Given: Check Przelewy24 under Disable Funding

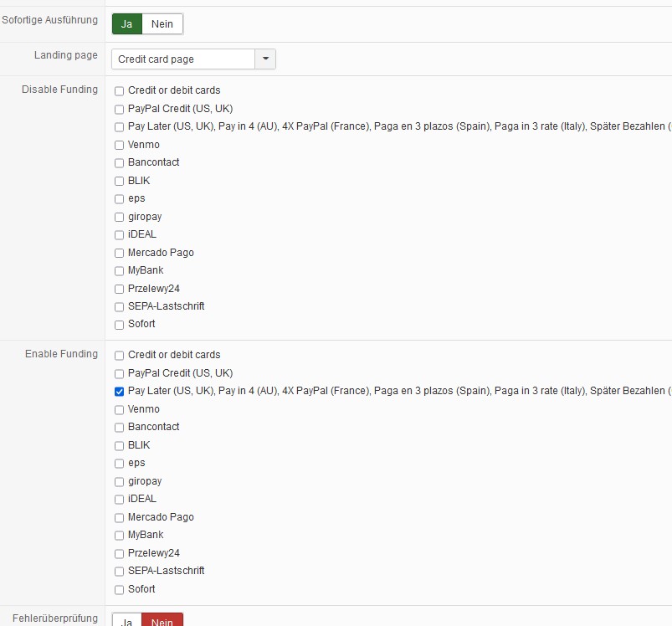Looking at the screenshot, I should pyautogui.click(x=119, y=290).
